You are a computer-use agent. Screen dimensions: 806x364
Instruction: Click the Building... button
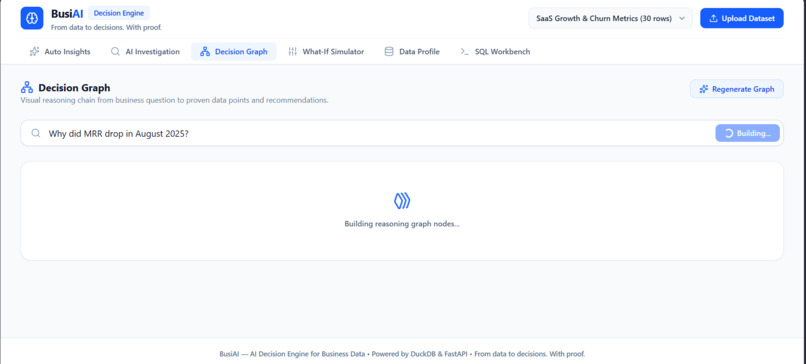[747, 133]
